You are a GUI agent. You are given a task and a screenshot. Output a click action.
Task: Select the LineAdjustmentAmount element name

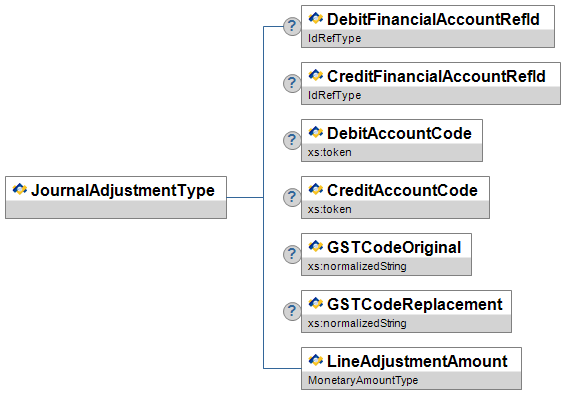(x=417, y=361)
